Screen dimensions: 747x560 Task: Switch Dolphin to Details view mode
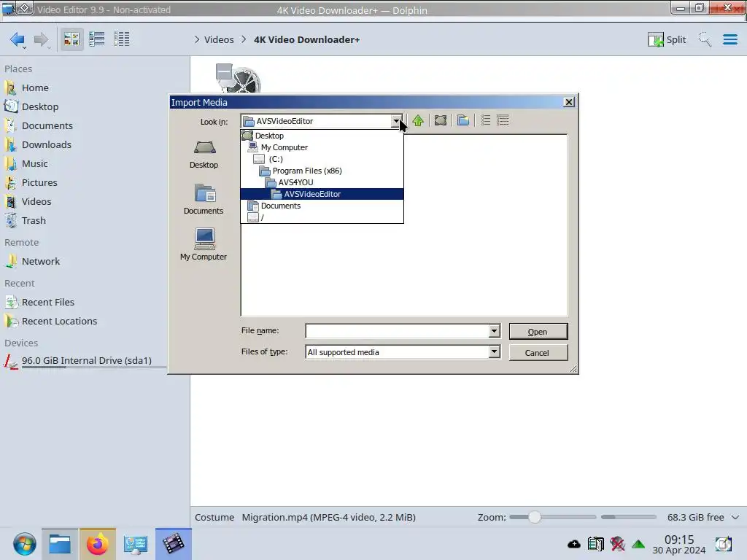pos(122,39)
